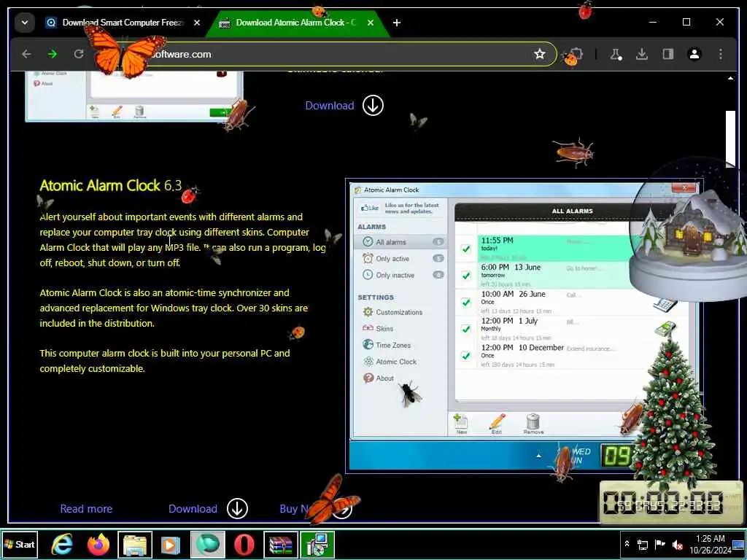Click Download link below Atomic Alarm Clock
This screenshot has height=560, width=747.
pos(193,508)
